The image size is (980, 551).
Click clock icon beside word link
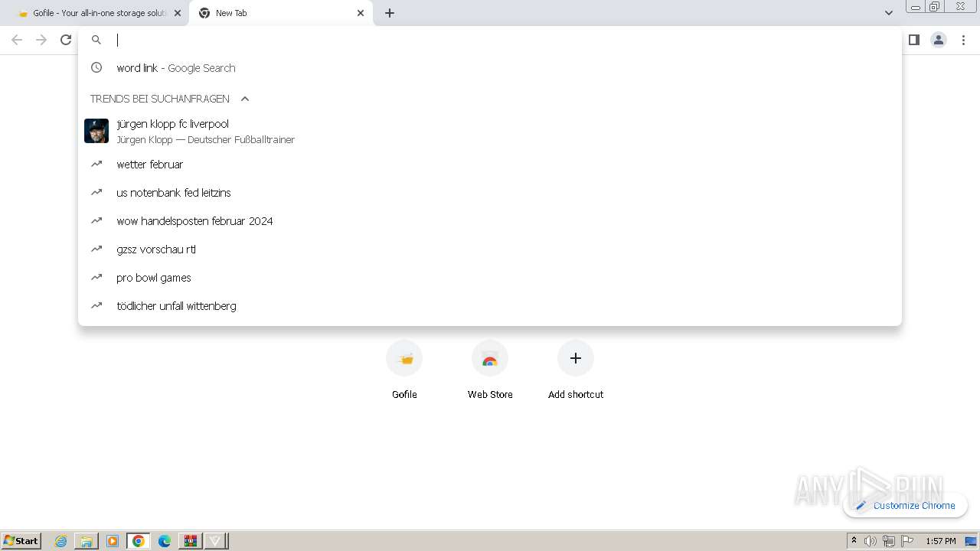point(96,68)
